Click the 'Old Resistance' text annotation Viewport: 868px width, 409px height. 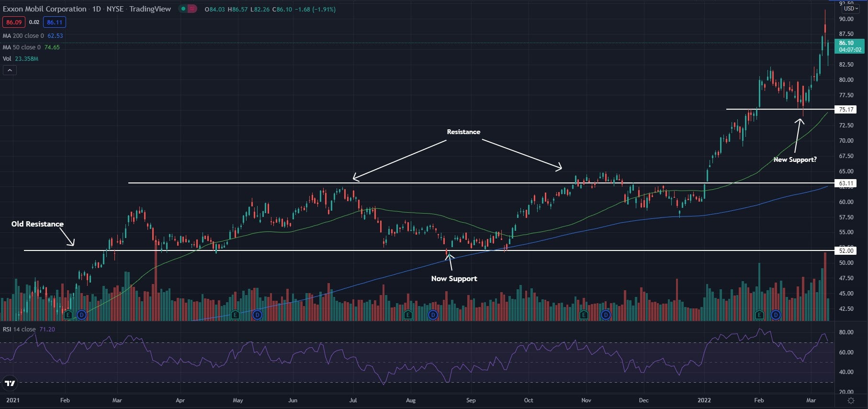click(37, 224)
